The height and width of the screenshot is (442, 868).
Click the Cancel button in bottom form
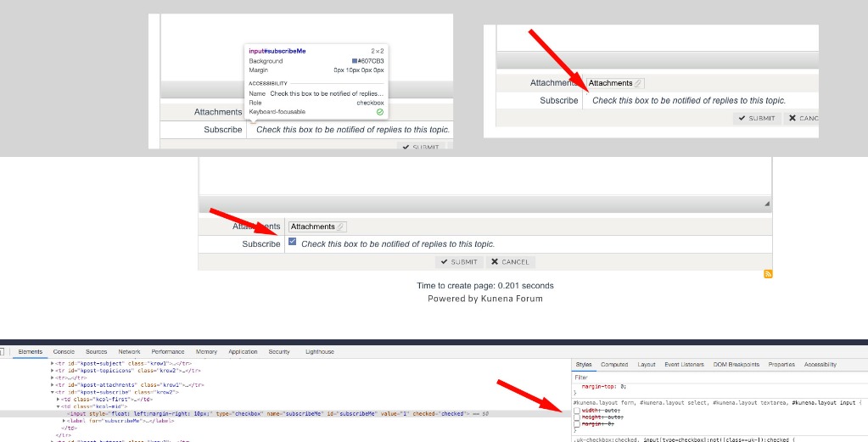tap(509, 262)
